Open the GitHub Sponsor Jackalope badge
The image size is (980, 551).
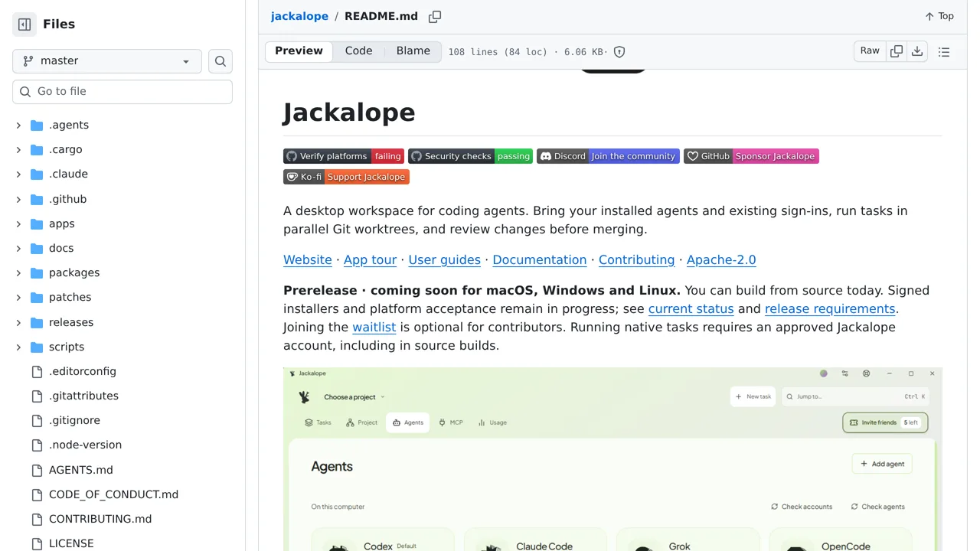click(751, 156)
